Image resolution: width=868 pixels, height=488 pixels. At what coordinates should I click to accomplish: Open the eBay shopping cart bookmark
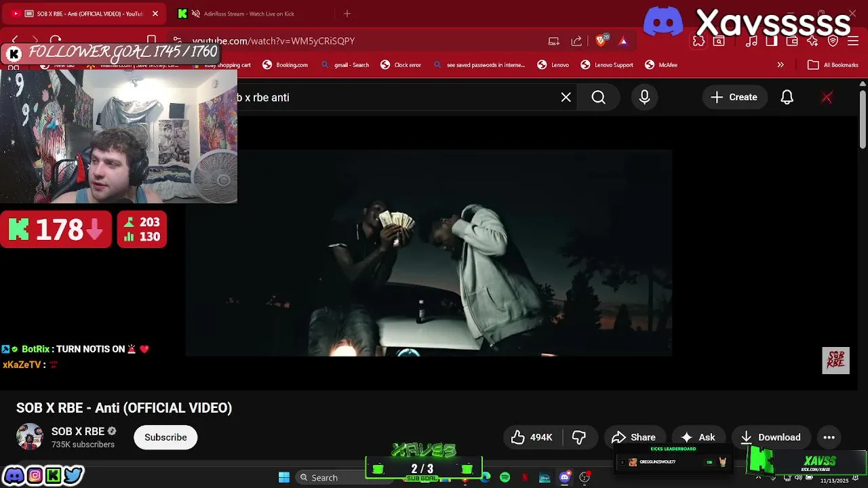click(x=222, y=65)
